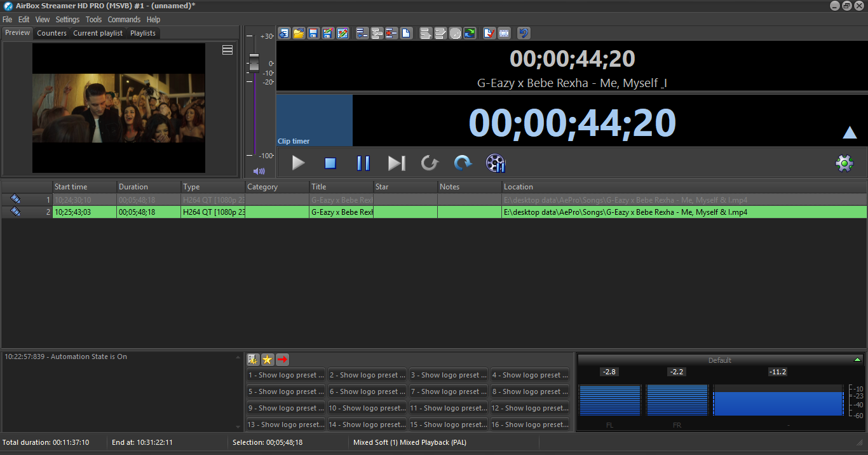This screenshot has width=868, height=455.
Task: Click the event grid star icon in logo panel
Action: [253, 360]
